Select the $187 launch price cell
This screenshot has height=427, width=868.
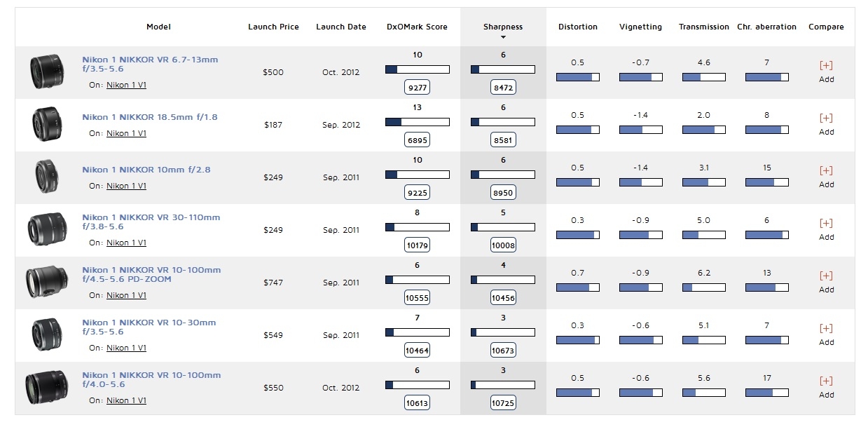coord(273,125)
